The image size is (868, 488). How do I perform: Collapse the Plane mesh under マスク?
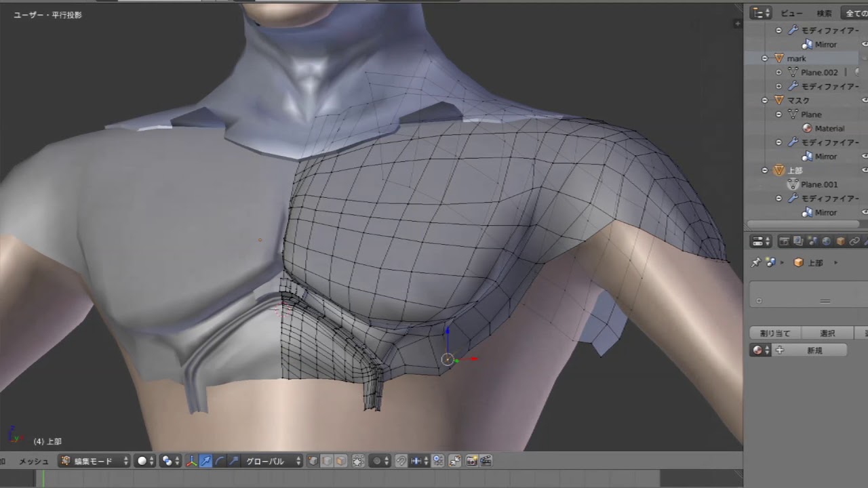(x=778, y=115)
